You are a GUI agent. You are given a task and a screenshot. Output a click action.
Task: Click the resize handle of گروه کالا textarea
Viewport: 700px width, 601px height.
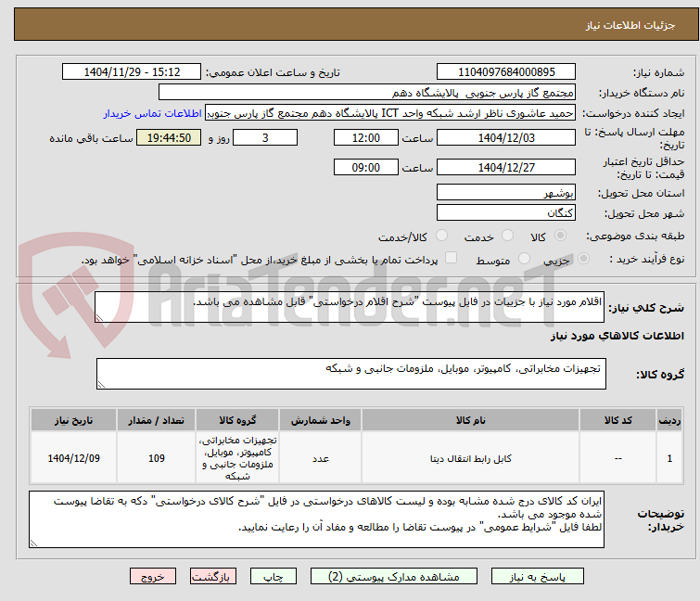tap(101, 385)
